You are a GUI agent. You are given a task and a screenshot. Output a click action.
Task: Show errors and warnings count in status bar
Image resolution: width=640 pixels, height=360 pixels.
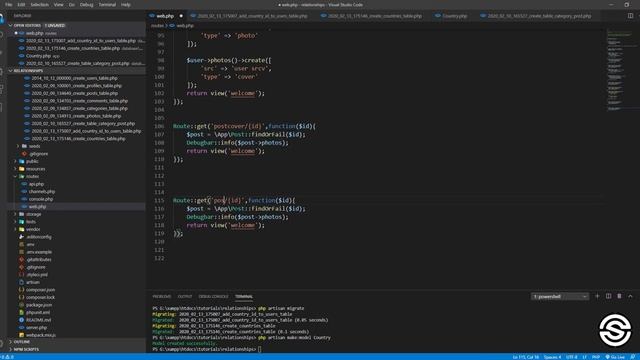point(7,357)
